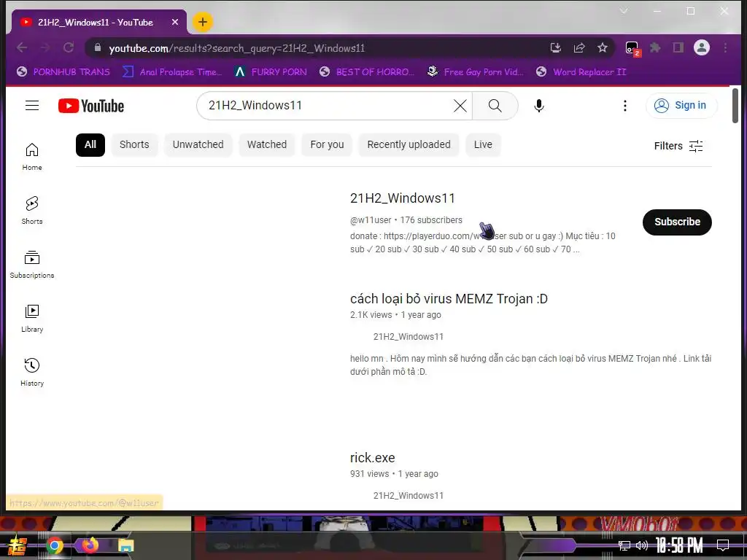747x560 pixels.
Task: Click the page vertical scrollbar thumb
Action: pyautogui.click(x=735, y=106)
